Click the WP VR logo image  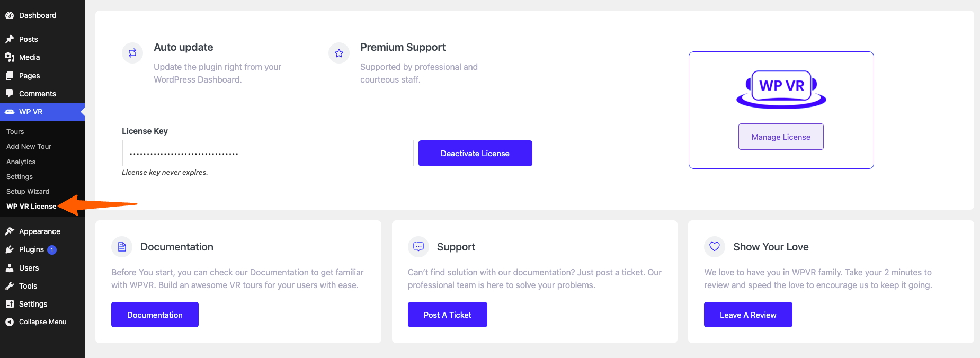(781, 89)
